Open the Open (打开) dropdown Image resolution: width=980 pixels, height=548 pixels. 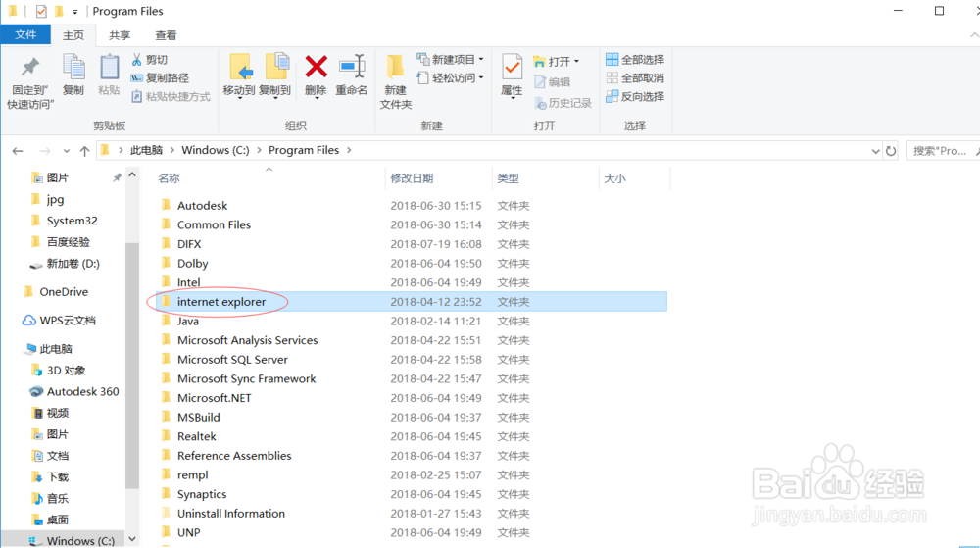click(x=557, y=61)
